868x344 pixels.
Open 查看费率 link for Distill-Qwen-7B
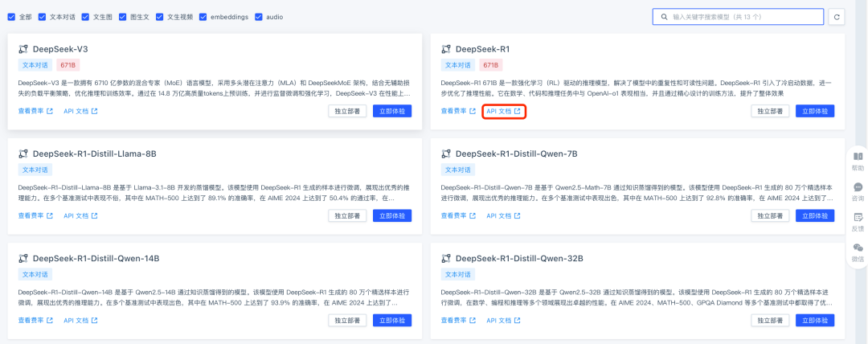(x=458, y=216)
